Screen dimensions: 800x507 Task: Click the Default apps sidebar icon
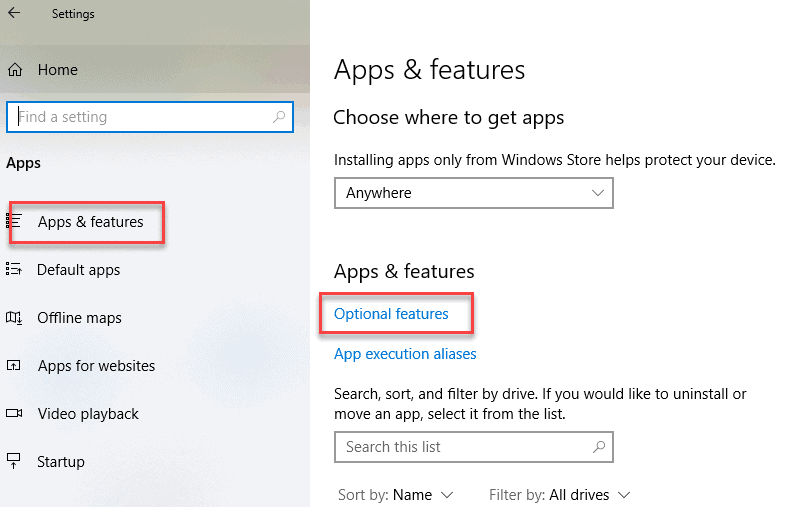pyautogui.click(x=14, y=269)
